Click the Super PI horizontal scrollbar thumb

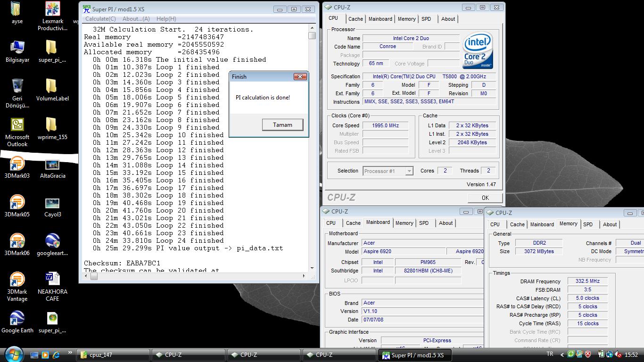[x=93, y=277]
